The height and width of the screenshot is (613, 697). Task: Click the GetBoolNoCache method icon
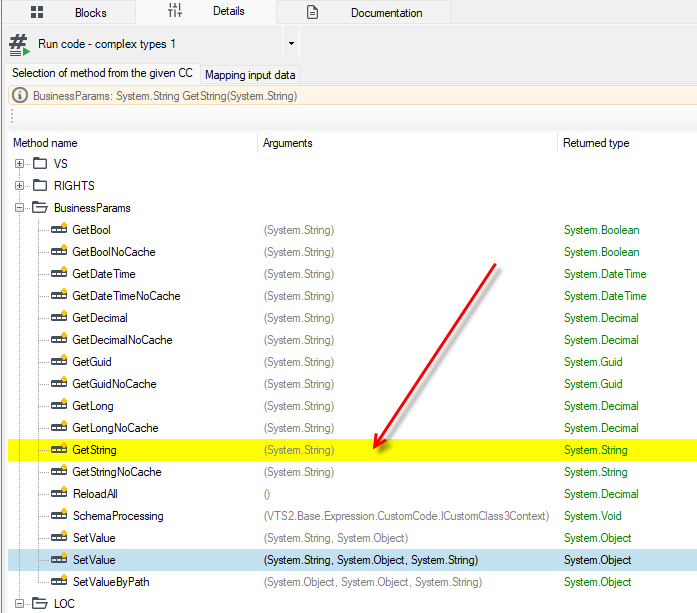click(59, 251)
